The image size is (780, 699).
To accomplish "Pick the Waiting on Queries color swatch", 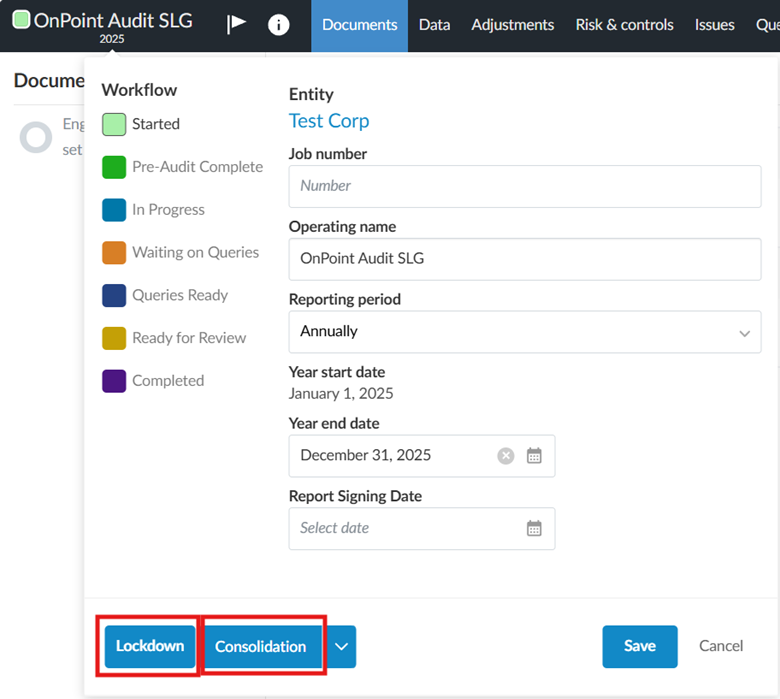I will tap(114, 253).
